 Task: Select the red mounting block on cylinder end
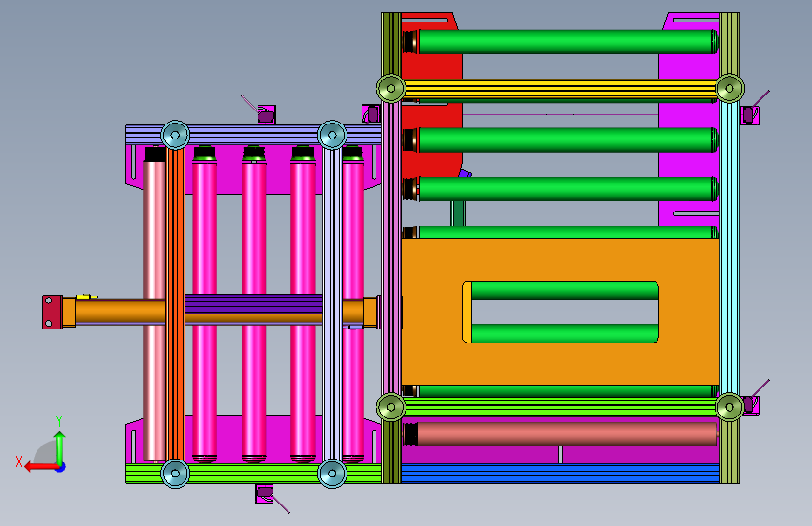52,313
